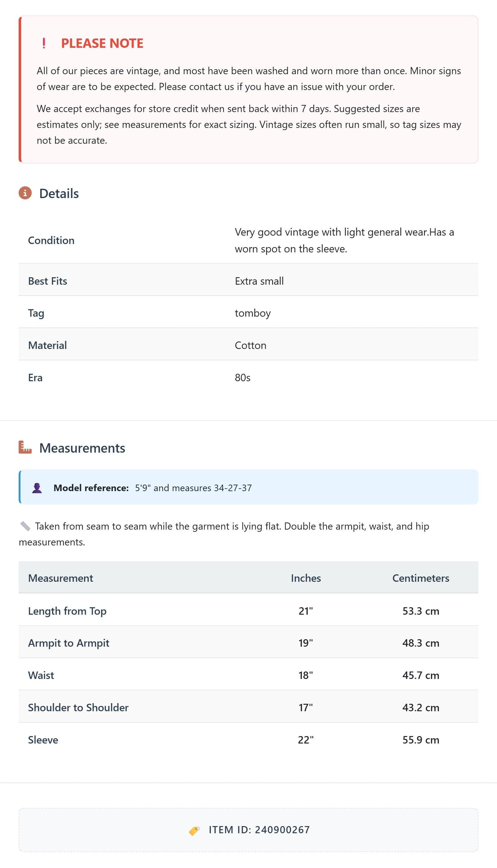
Task: Click the yellow price tag icon
Action: pos(194,830)
